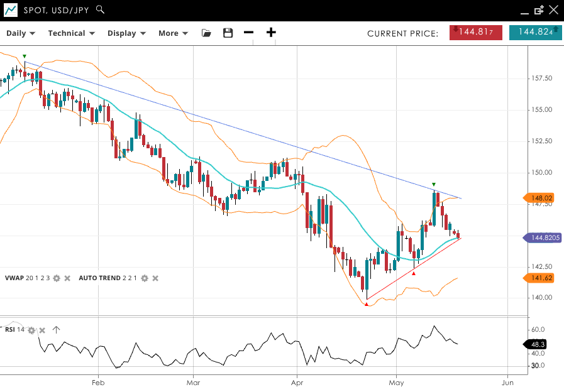This screenshot has height=392, width=564.
Task: Open VWAP indicator settings gear
Action: tap(57, 278)
